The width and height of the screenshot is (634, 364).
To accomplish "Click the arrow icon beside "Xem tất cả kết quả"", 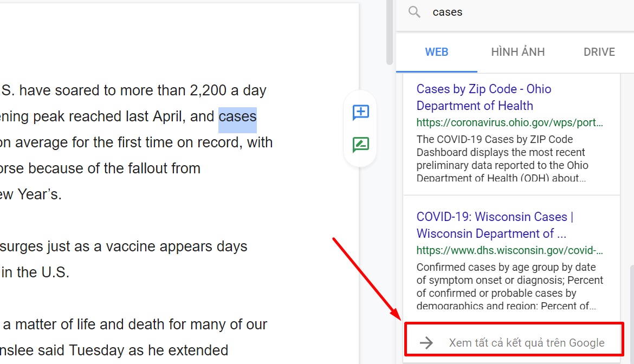I will [x=426, y=343].
